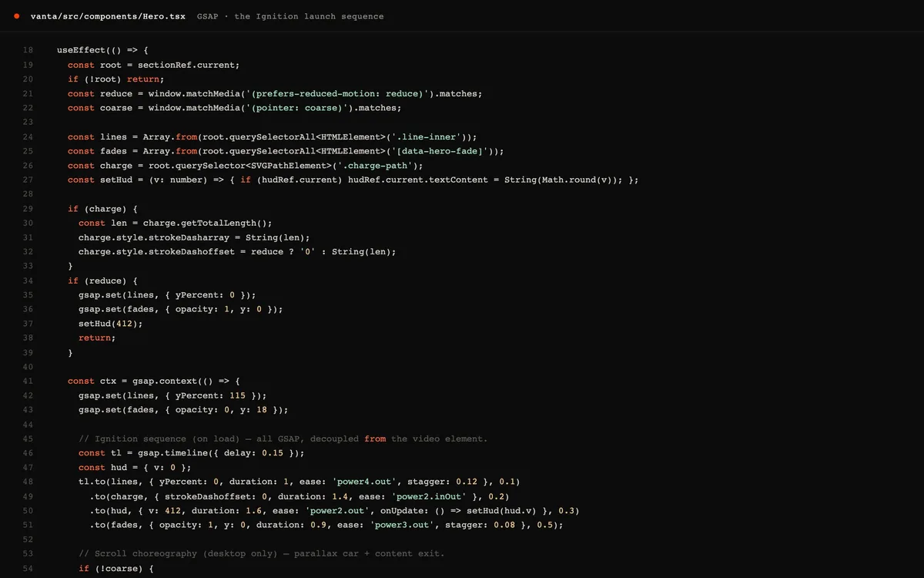Click "gsap.set(fades, { opacity: 1, y: 0 });"
The height and width of the screenshot is (578, 924).
pos(180,309)
